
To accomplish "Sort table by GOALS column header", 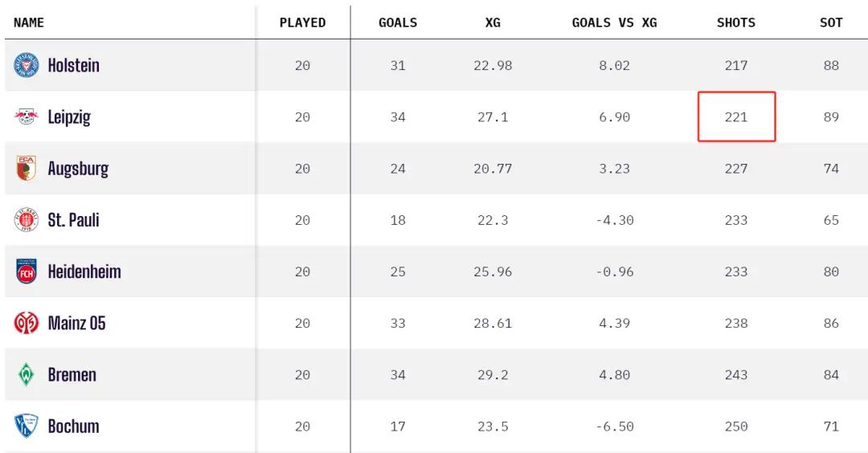I will tap(398, 22).
